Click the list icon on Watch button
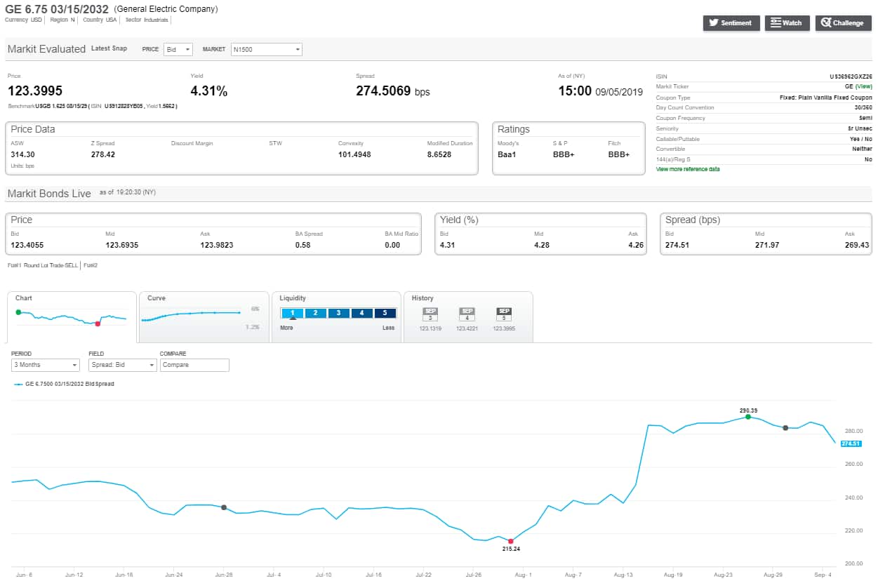This screenshot has width=878, height=588. [776, 23]
